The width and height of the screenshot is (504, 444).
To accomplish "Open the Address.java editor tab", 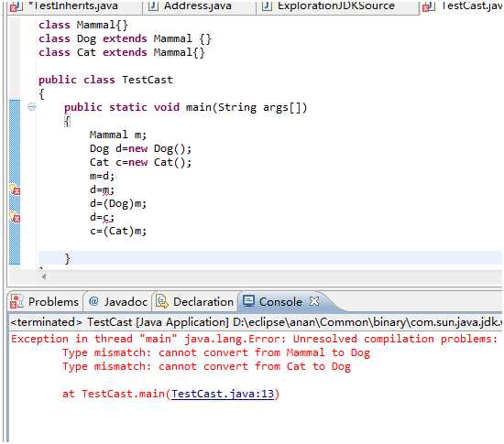I will point(198,5).
